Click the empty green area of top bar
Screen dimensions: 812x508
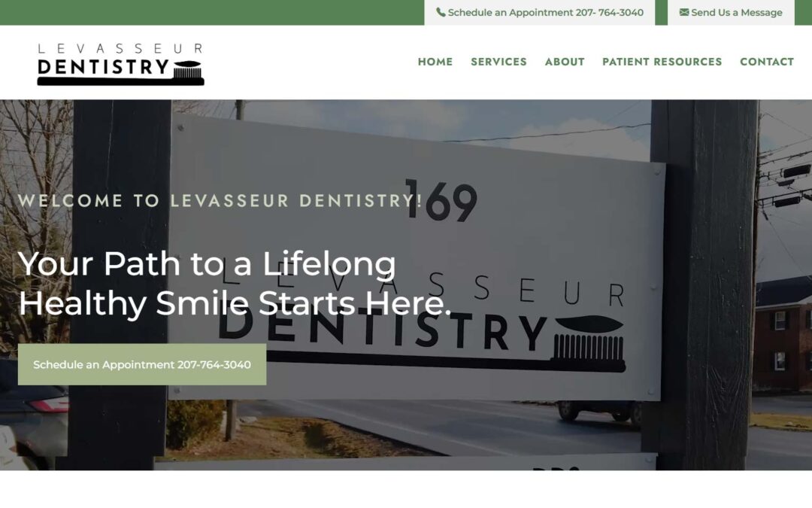pos(212,13)
